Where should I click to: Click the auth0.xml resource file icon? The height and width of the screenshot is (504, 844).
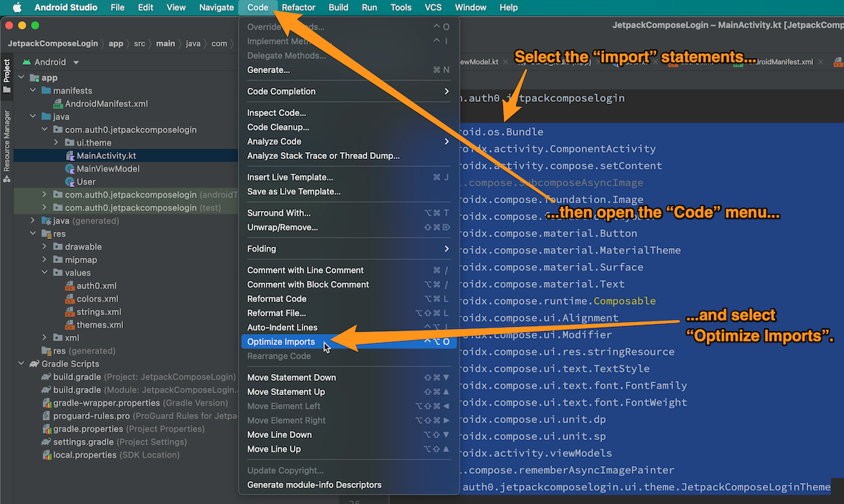[x=70, y=286]
